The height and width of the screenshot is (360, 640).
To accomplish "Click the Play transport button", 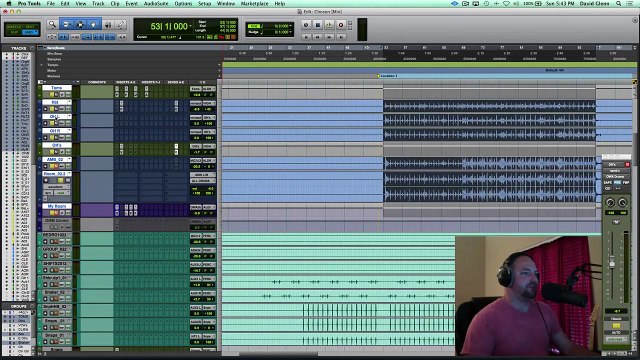I will point(329,25).
